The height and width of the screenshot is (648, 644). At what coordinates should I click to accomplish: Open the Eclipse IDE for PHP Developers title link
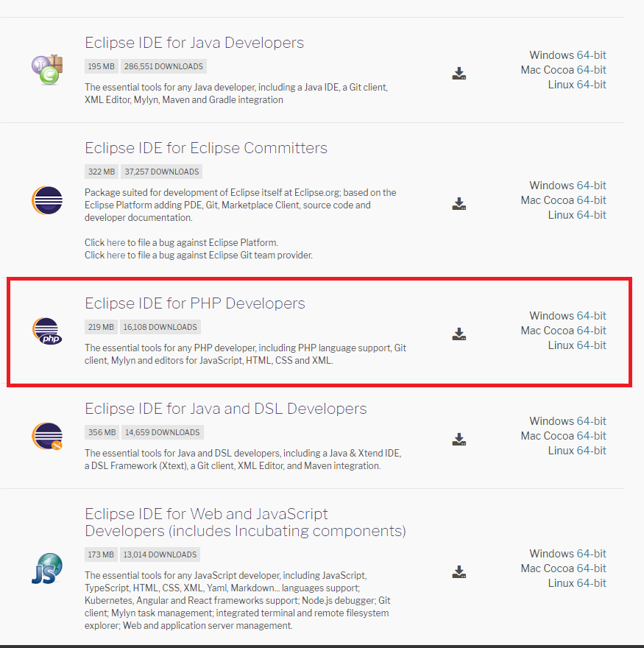pos(194,303)
